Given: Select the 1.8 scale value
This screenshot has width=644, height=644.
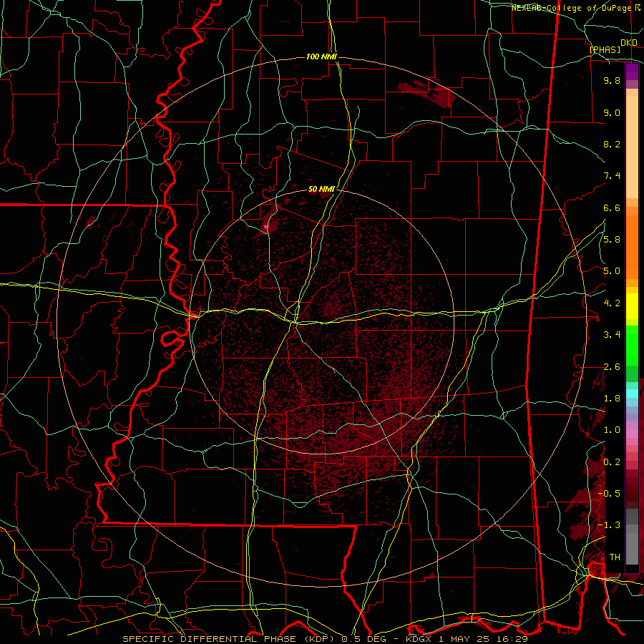Looking at the screenshot, I should coord(612,399).
